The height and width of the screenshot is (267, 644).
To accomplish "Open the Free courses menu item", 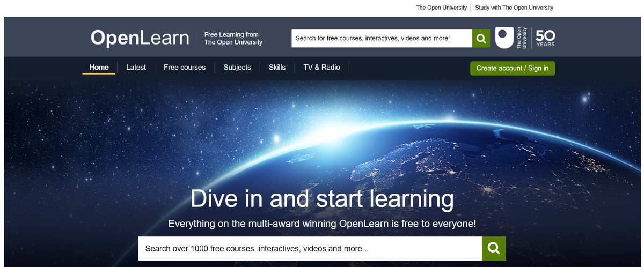I will [185, 68].
